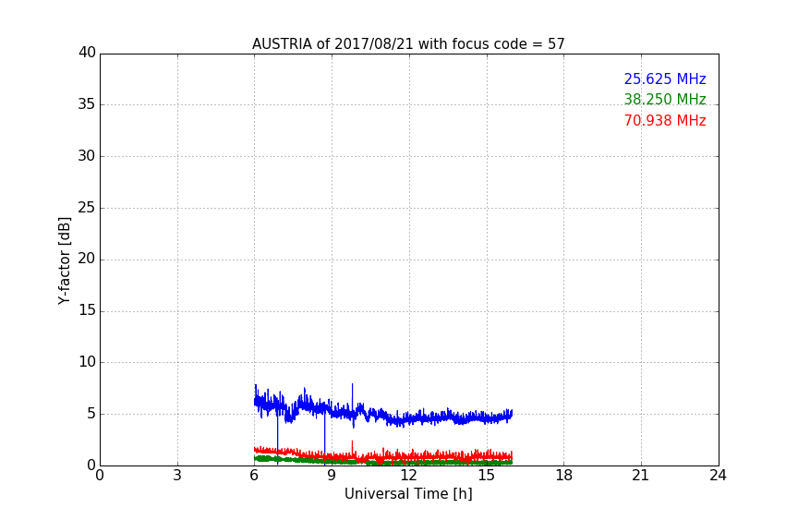Click the x-axis tick label 3
The height and width of the screenshot is (532, 798).
pos(177,476)
